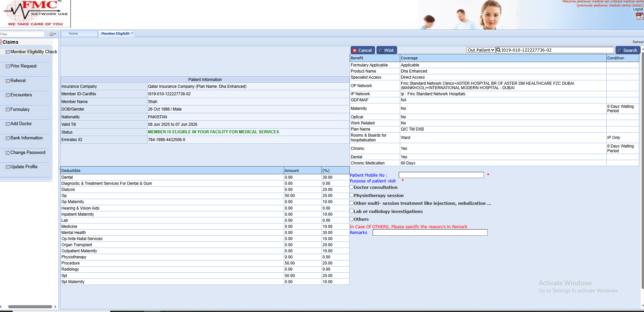The height and width of the screenshot is (312, 644).
Task: Enable Lab or radiology investigations checkbox
Action: [x=352, y=211]
